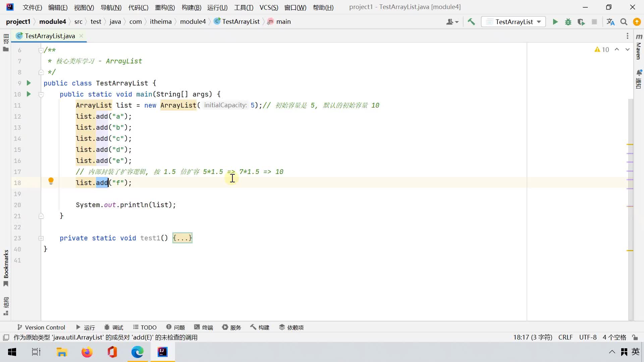Screen dimensions: 644x362
Task: Go to next highlighted warning arrow
Action: click(627, 50)
